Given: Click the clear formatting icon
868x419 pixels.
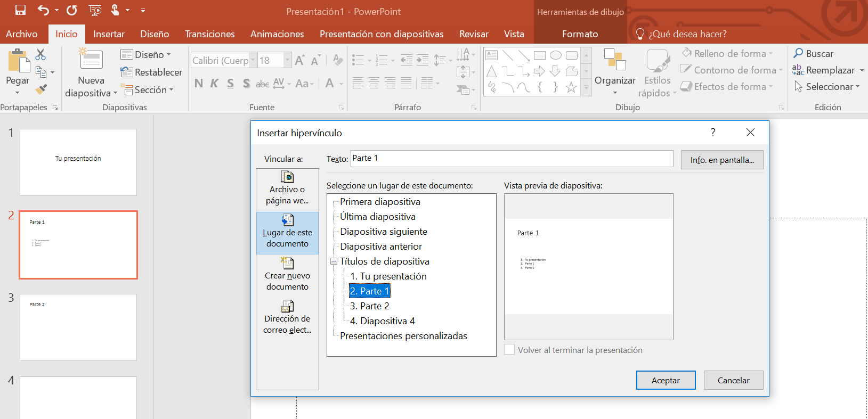Looking at the screenshot, I should pyautogui.click(x=337, y=60).
